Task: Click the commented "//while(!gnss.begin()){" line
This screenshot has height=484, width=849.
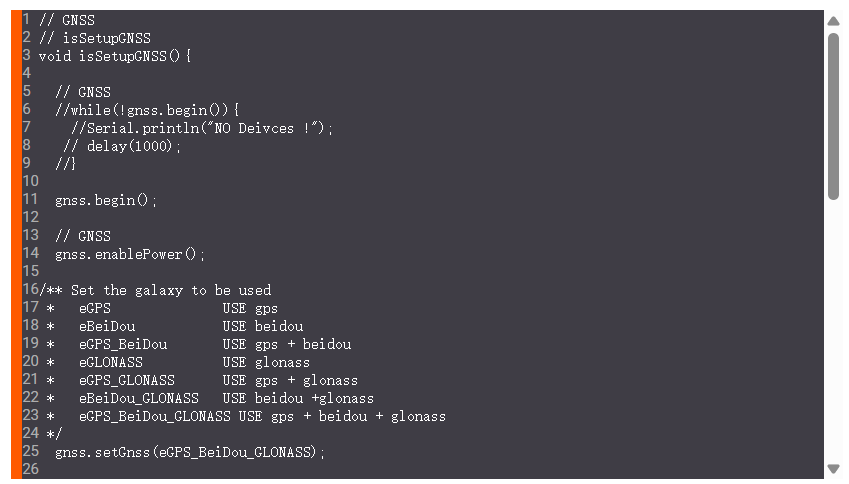Action: coord(148,110)
